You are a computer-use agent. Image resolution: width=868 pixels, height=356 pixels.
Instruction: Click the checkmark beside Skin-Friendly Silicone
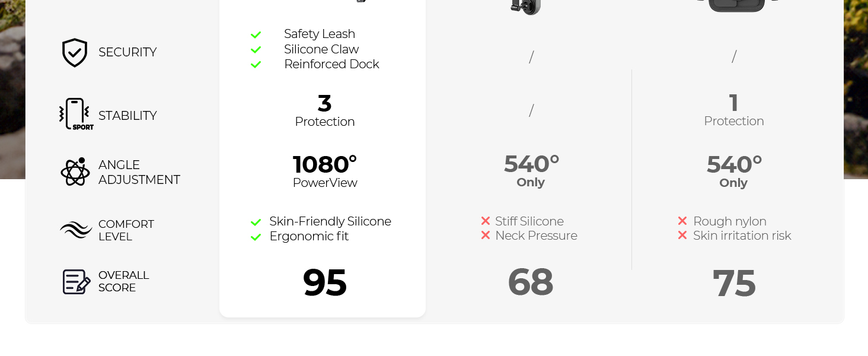(x=256, y=223)
